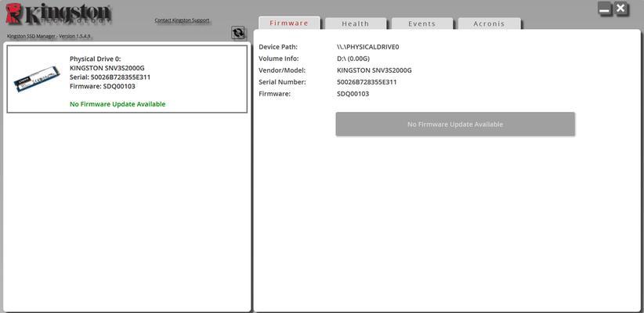
Task: Close the Kingston SSD Manager window
Action: 621,9
